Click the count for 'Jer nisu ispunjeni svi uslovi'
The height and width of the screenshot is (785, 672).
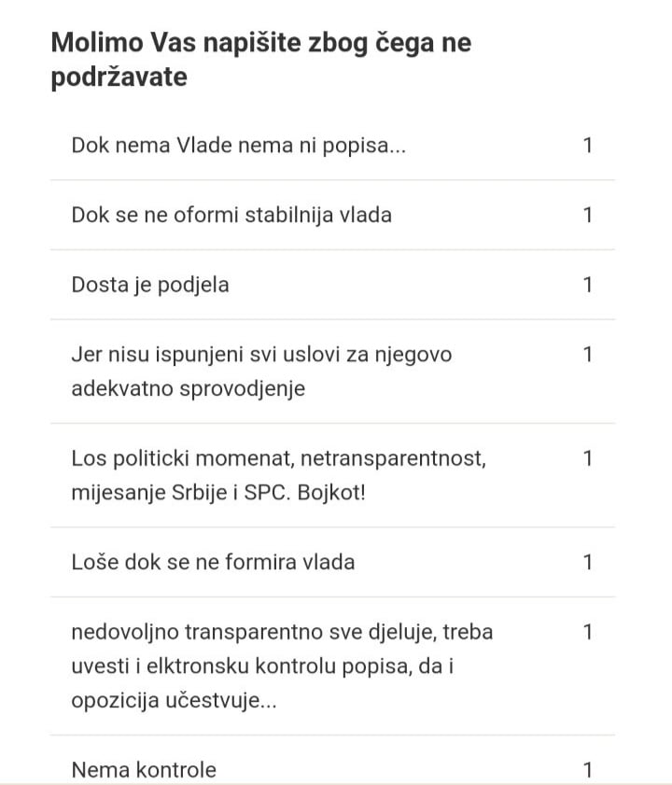(x=588, y=355)
